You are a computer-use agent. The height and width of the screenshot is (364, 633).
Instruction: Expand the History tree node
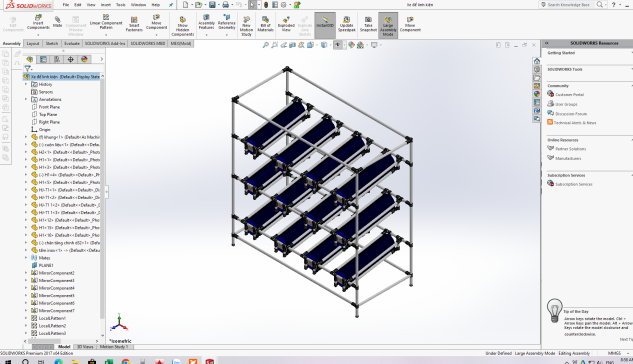coord(26,84)
